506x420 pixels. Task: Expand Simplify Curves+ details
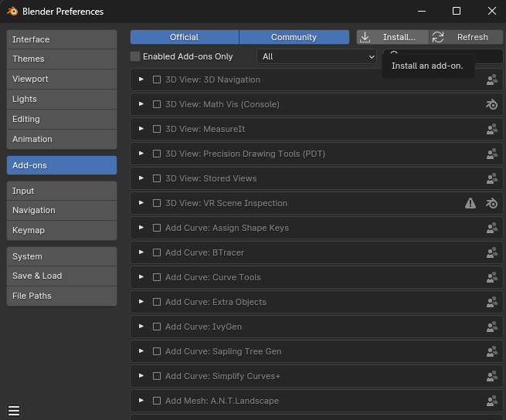click(141, 375)
